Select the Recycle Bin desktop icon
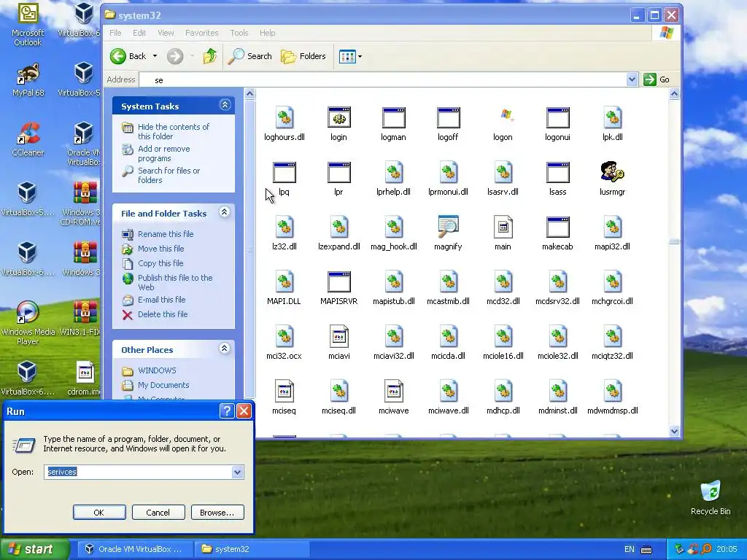747x560 pixels. 711,497
